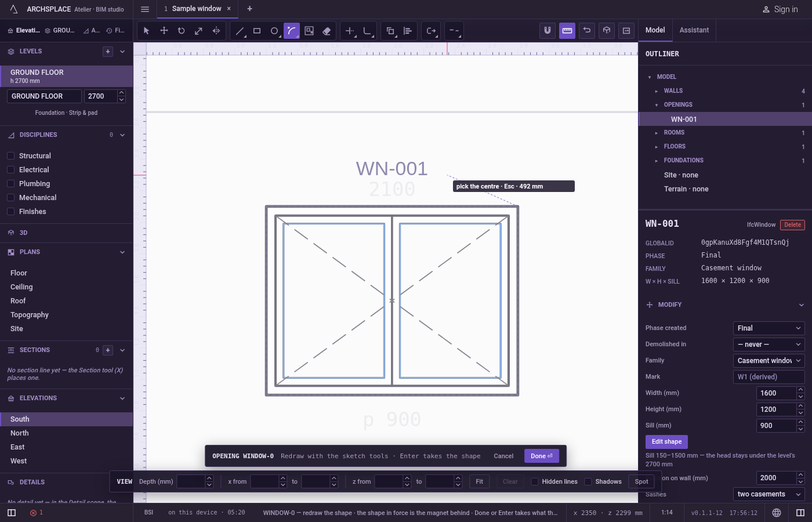The image size is (812, 522).
Task: Enable the Structural discipline checkbox
Action: coord(10,156)
